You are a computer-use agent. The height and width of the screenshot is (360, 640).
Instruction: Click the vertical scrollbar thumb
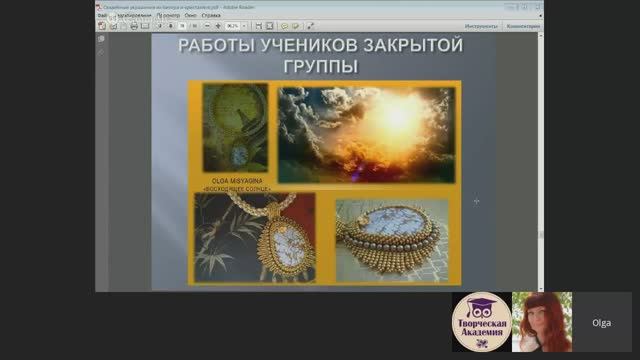point(541,235)
